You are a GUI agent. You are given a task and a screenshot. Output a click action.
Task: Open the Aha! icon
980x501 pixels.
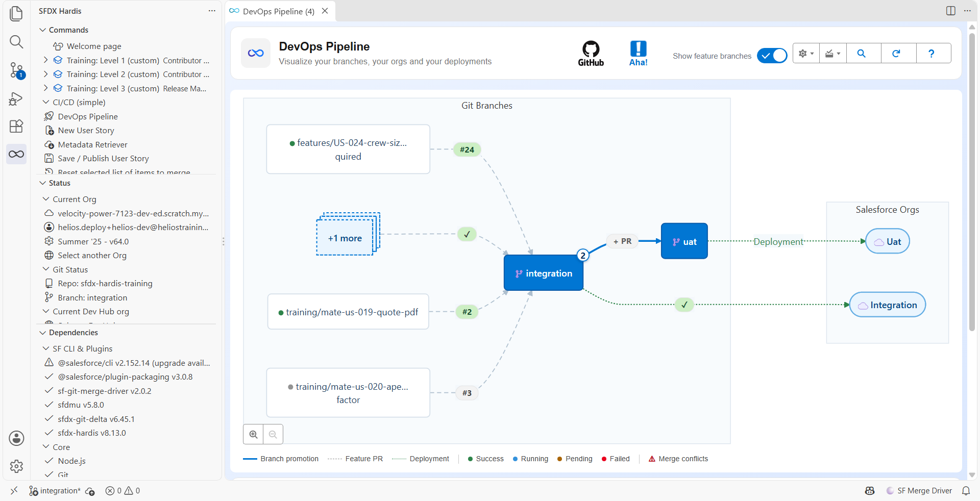[638, 53]
